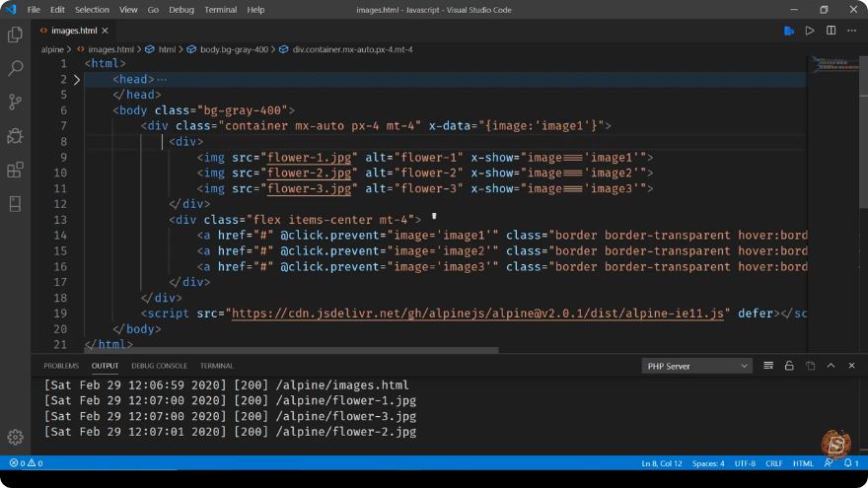Screen dimensions: 868x488
Task: Follow the flower-3.jpg src link
Action: (x=309, y=188)
